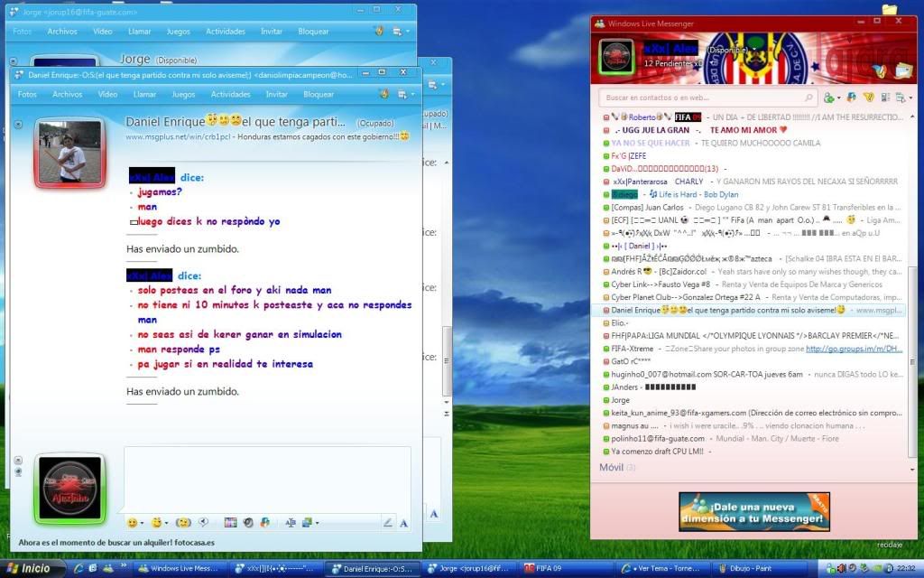Image resolution: width=924 pixels, height=578 pixels.
Task: Open the mail inbox icon in Messenger header
Action: (x=902, y=70)
